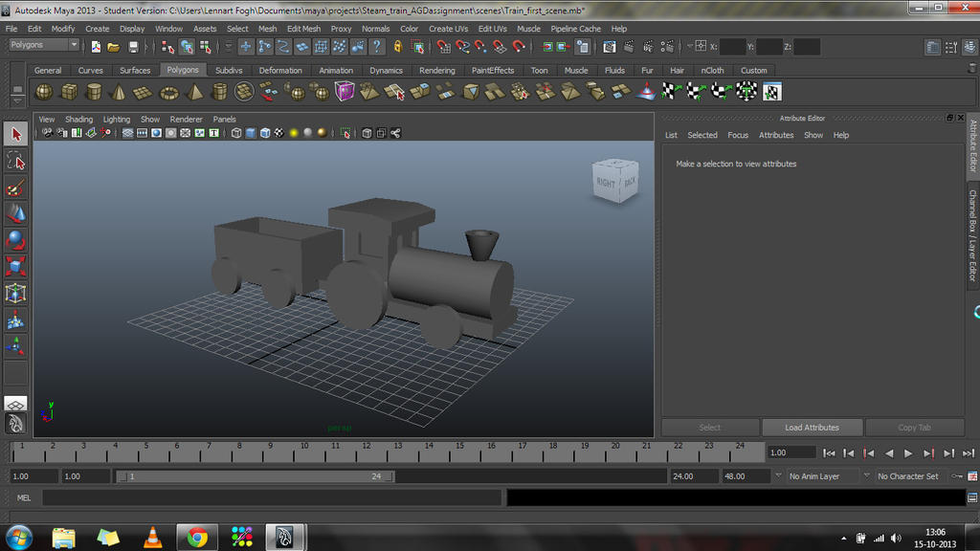Select the Rotate tool sphere icon
980x551 pixels.
(x=15, y=240)
